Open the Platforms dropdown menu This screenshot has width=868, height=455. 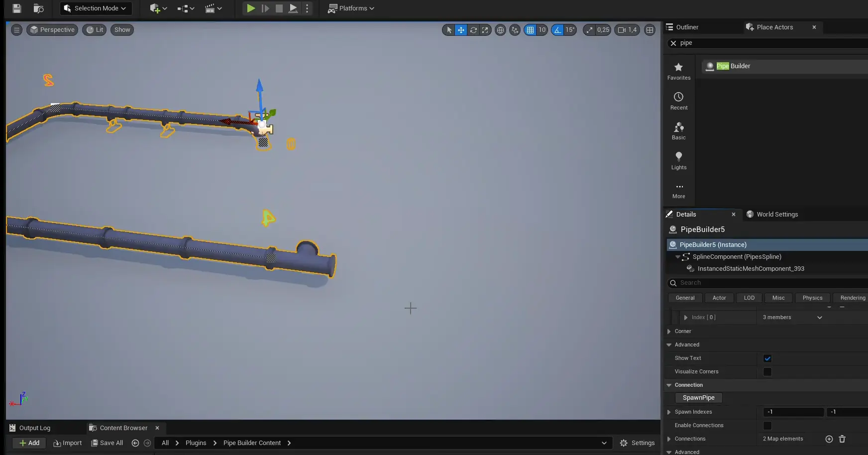tap(351, 8)
